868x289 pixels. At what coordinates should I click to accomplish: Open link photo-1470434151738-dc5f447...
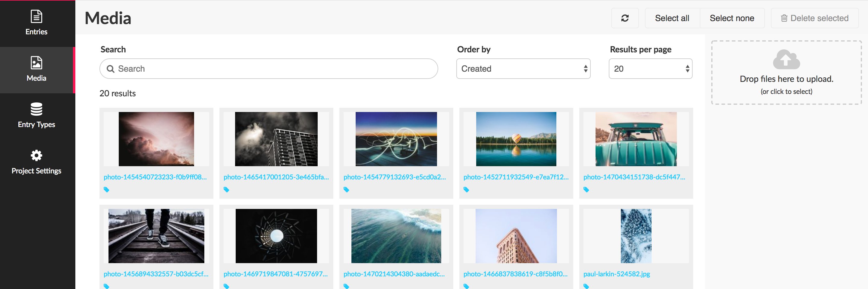pyautogui.click(x=634, y=177)
